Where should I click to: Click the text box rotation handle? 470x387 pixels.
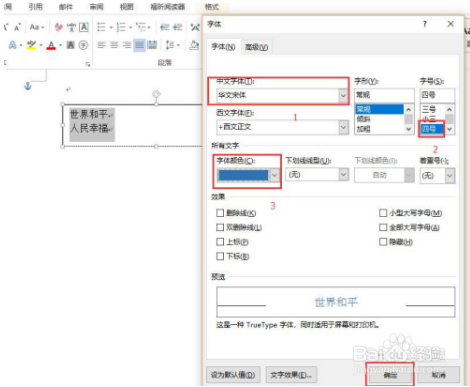coord(156,94)
